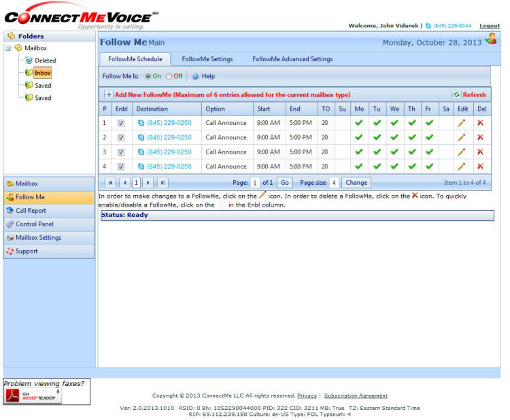
Task: Click the Page size input field
Action: [x=334, y=183]
